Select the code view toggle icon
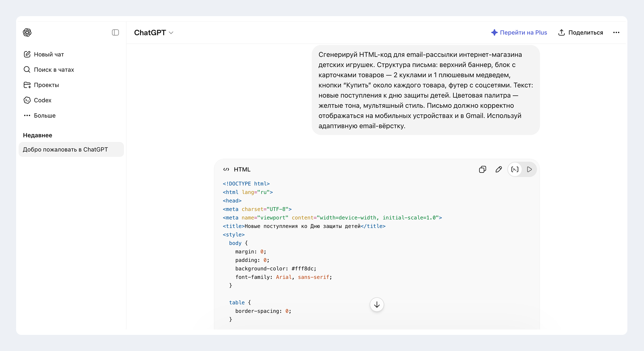 pyautogui.click(x=515, y=169)
